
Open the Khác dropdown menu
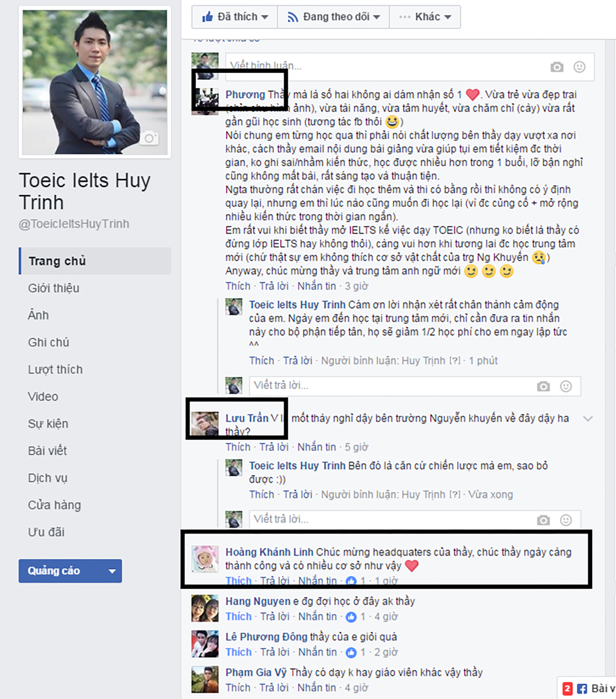425,17
